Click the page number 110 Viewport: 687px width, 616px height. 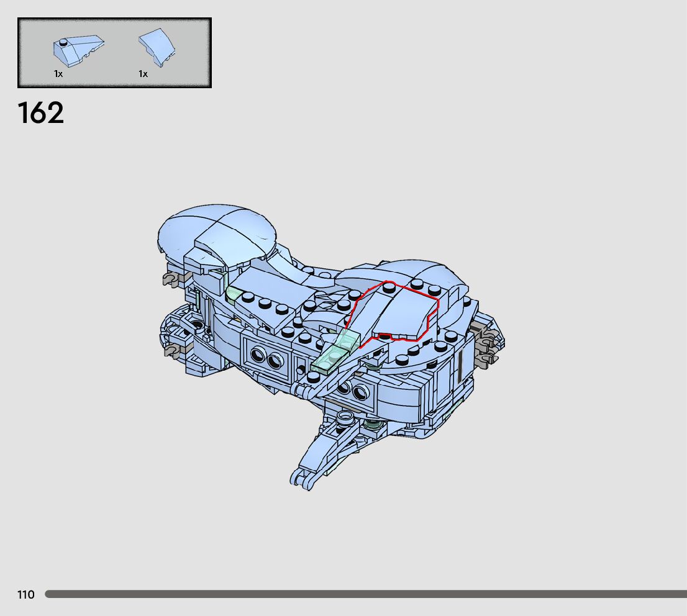[x=26, y=595]
